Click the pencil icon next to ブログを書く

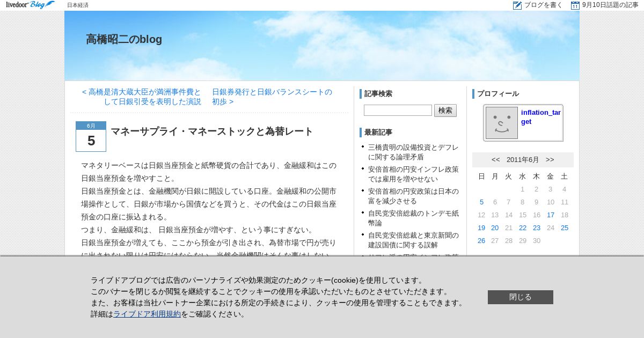click(x=517, y=5)
